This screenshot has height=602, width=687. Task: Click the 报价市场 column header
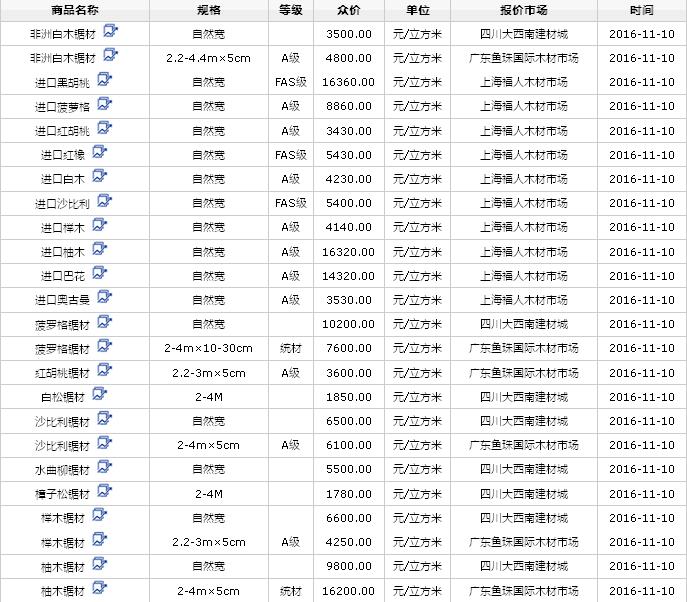524,10
